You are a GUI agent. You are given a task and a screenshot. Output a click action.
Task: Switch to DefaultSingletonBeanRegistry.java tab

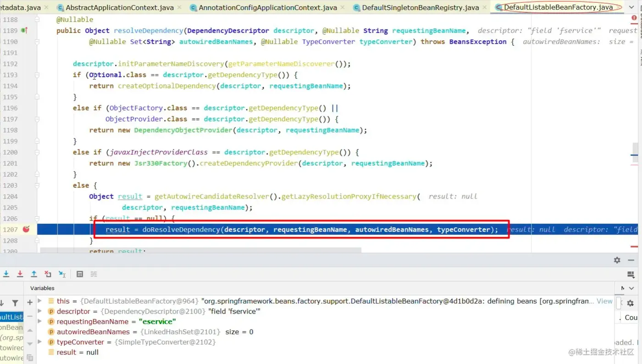tap(420, 7)
